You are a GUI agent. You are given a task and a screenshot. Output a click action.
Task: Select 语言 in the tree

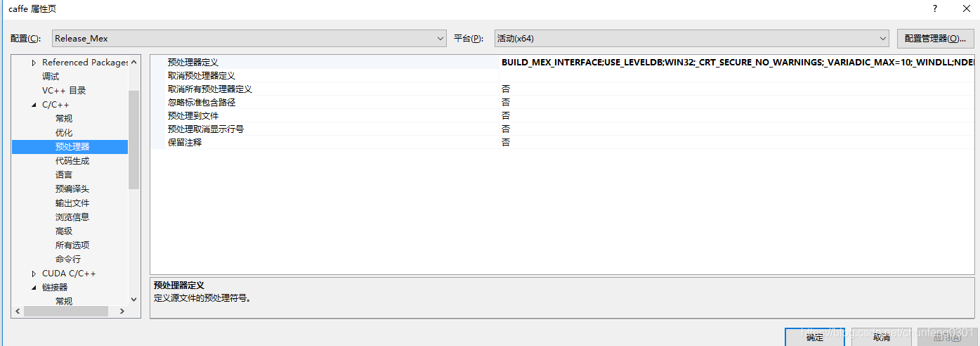tap(64, 175)
